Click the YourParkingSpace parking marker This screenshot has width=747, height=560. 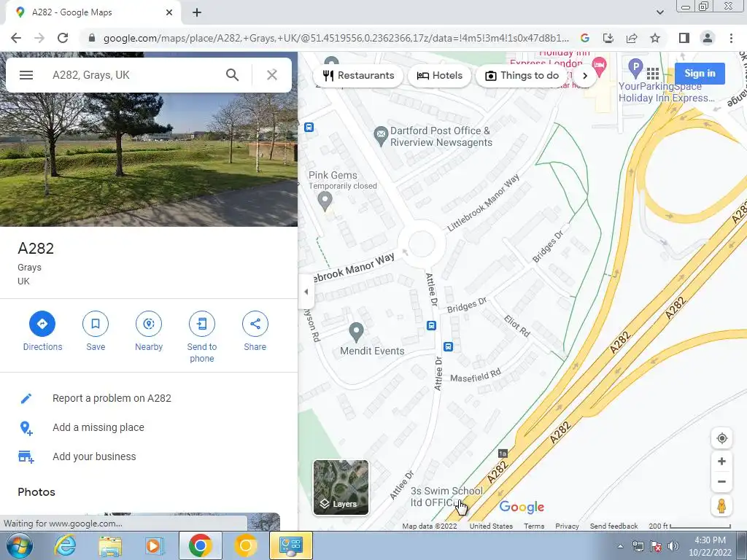pos(635,68)
